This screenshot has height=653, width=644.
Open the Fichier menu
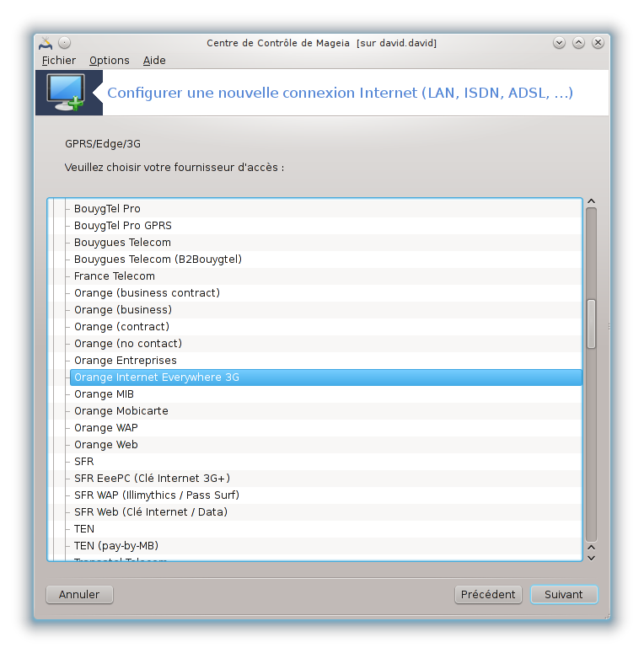59,61
